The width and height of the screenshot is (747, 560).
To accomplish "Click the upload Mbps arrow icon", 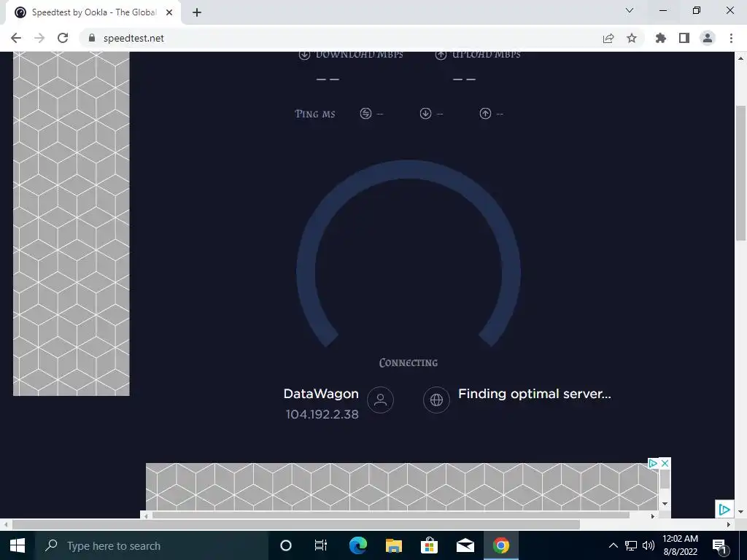I will tap(441, 55).
